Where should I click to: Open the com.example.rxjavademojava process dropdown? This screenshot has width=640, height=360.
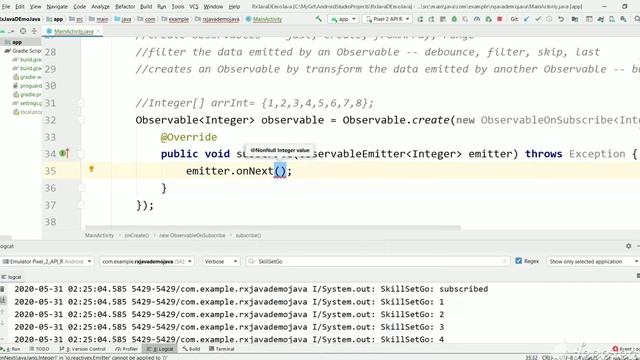147,261
